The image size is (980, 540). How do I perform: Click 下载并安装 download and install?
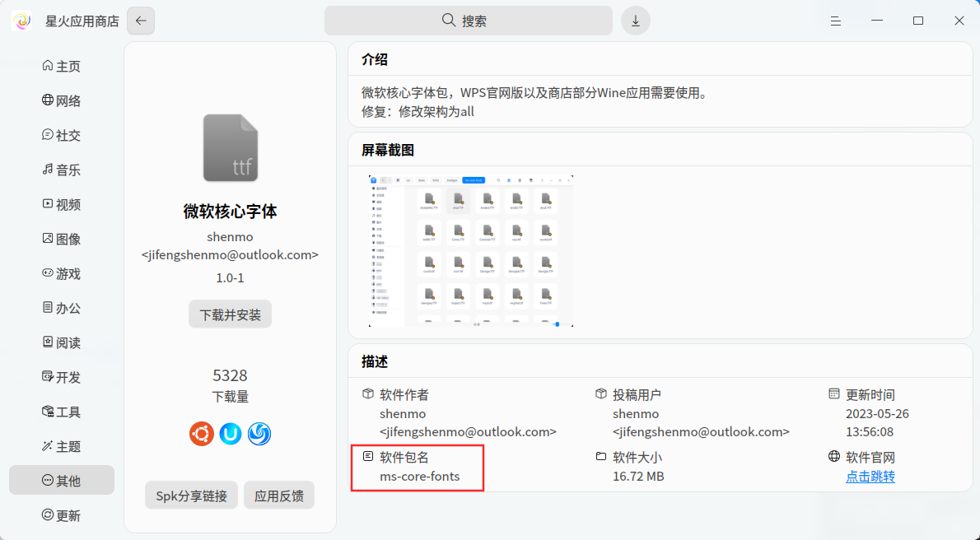[230, 314]
